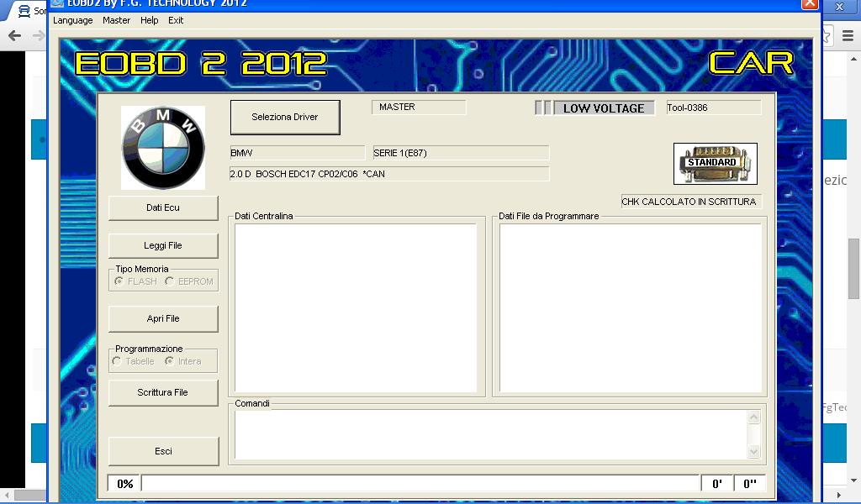Click inside Dati File da Programmare box
Viewport: 861px width, 504px height.
[x=631, y=307]
